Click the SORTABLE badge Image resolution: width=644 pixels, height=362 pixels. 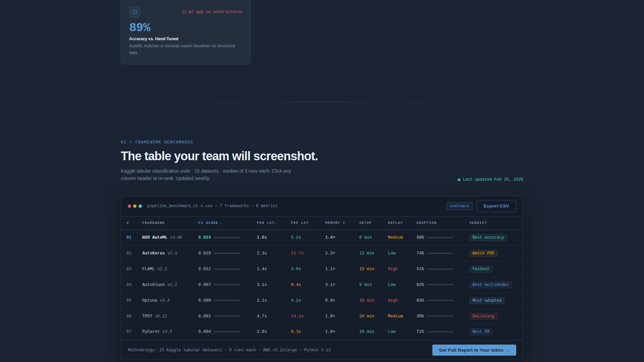point(459,206)
